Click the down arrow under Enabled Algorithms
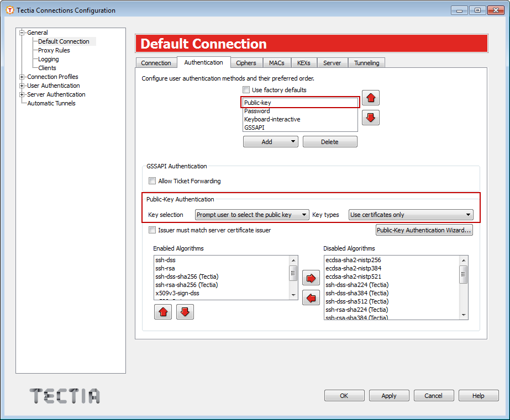 185,312
